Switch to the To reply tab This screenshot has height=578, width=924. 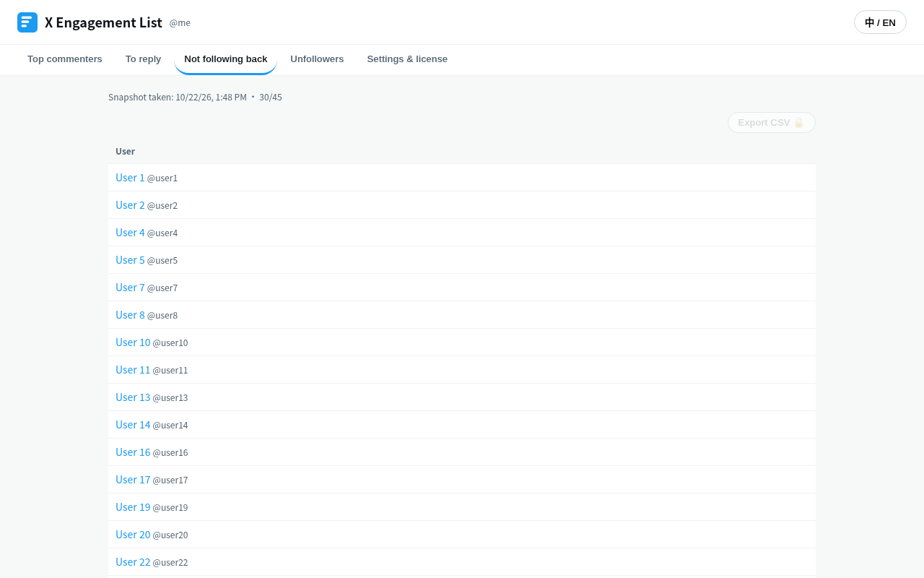click(143, 59)
